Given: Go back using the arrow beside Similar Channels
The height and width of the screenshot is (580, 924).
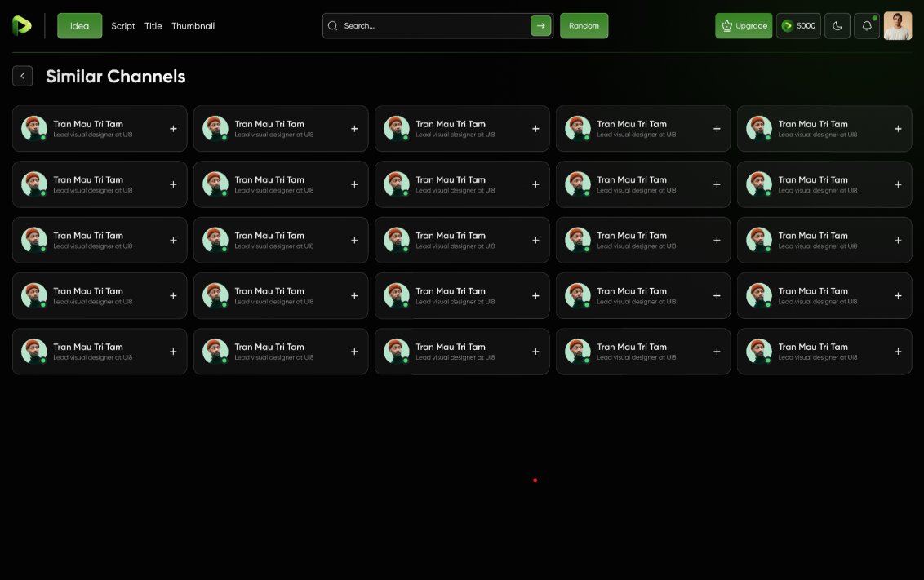Looking at the screenshot, I should click(x=23, y=76).
